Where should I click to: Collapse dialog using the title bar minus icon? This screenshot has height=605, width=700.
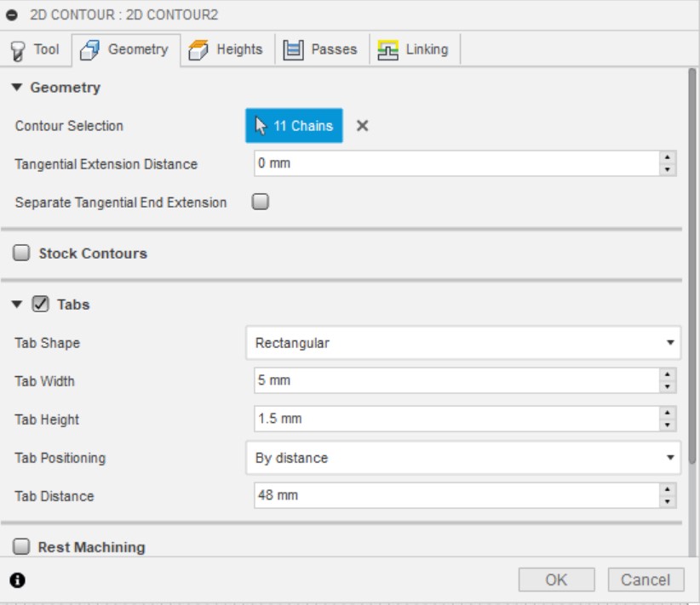11,15
